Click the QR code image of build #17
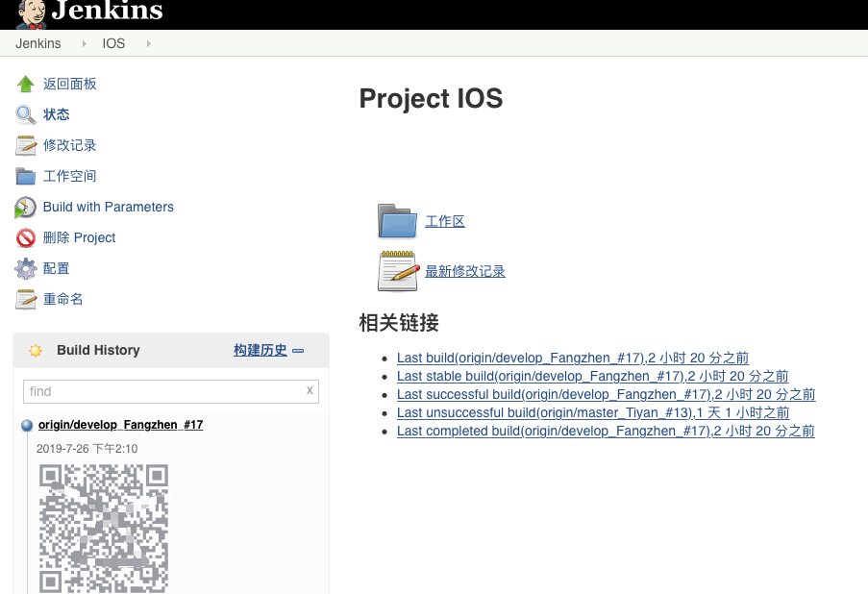The height and width of the screenshot is (594, 868). 104,529
